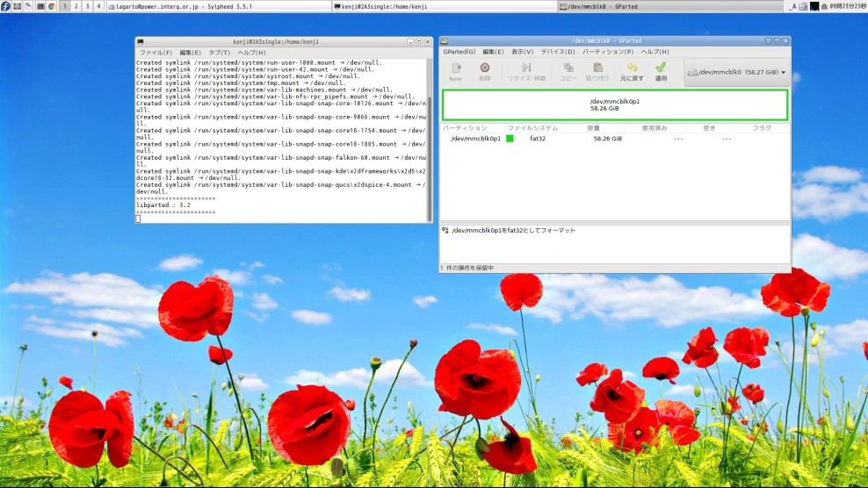
Task: Open the パーティション(P) menu in GParted
Action: [609, 52]
